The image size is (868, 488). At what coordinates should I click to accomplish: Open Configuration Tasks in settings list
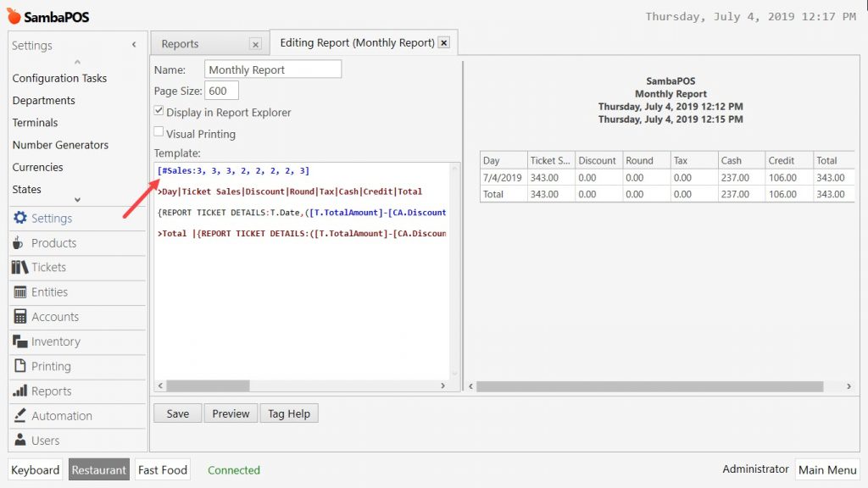(x=60, y=78)
